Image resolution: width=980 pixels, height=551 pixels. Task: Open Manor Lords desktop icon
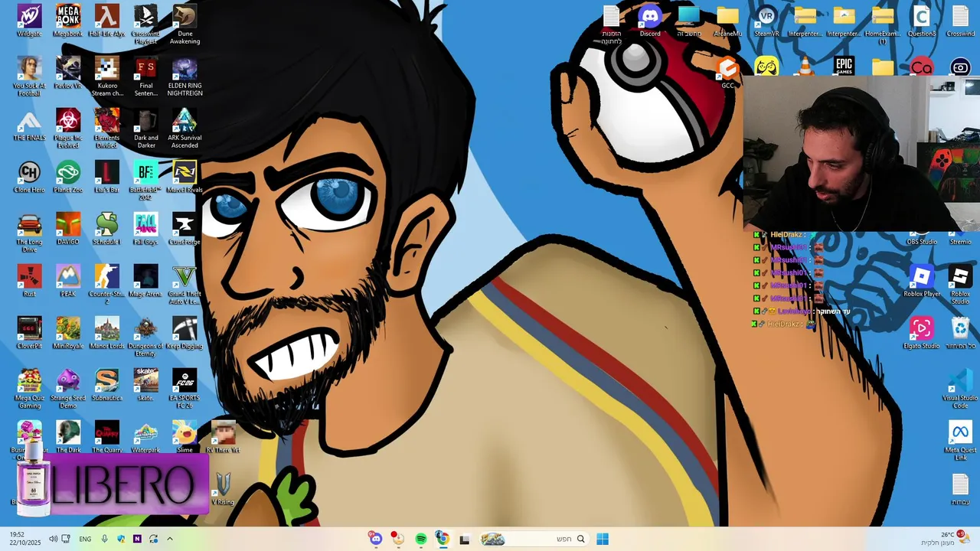tap(107, 333)
